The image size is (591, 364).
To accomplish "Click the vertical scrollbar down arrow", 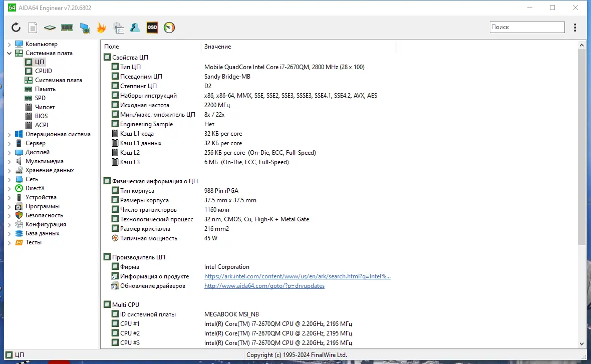I will [581, 343].
